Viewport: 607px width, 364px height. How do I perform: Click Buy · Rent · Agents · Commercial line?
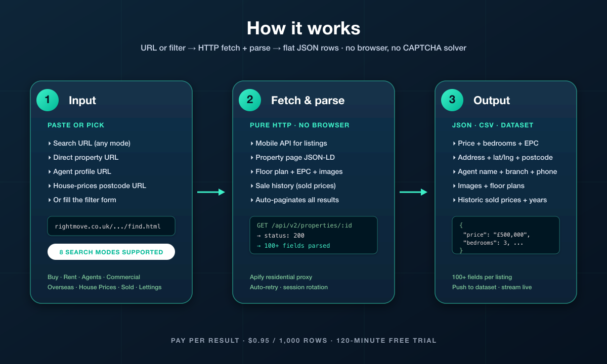click(94, 277)
